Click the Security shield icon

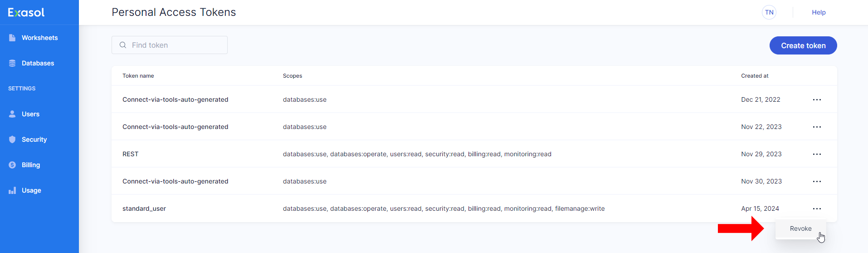click(12, 139)
